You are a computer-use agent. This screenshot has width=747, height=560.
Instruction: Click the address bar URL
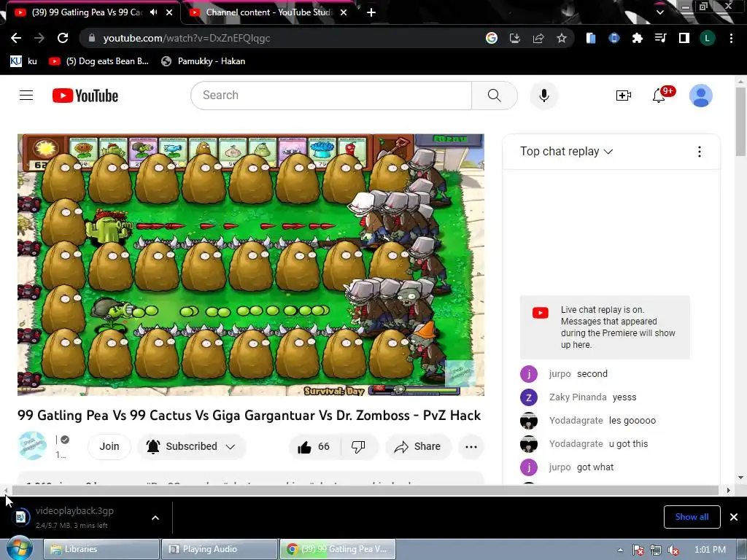tap(187, 38)
